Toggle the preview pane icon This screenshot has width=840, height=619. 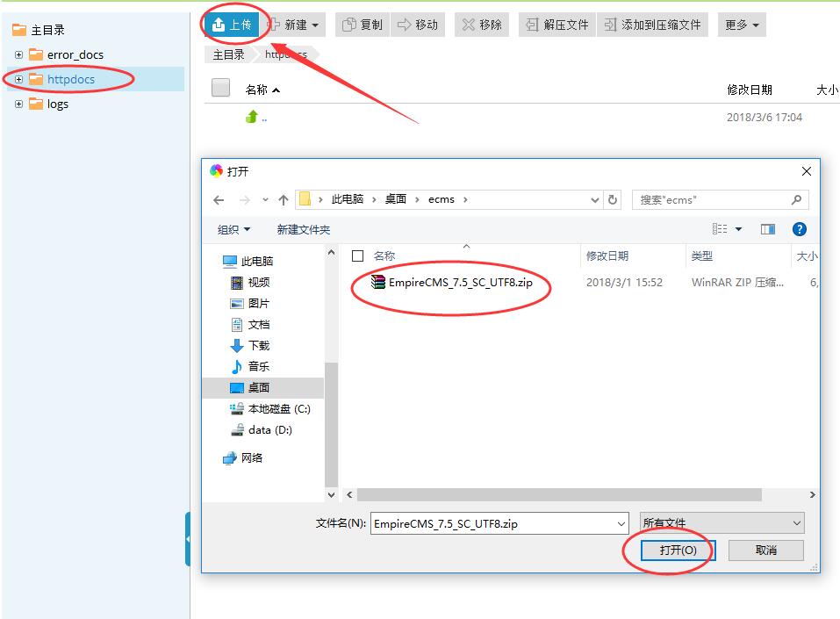pos(768,229)
